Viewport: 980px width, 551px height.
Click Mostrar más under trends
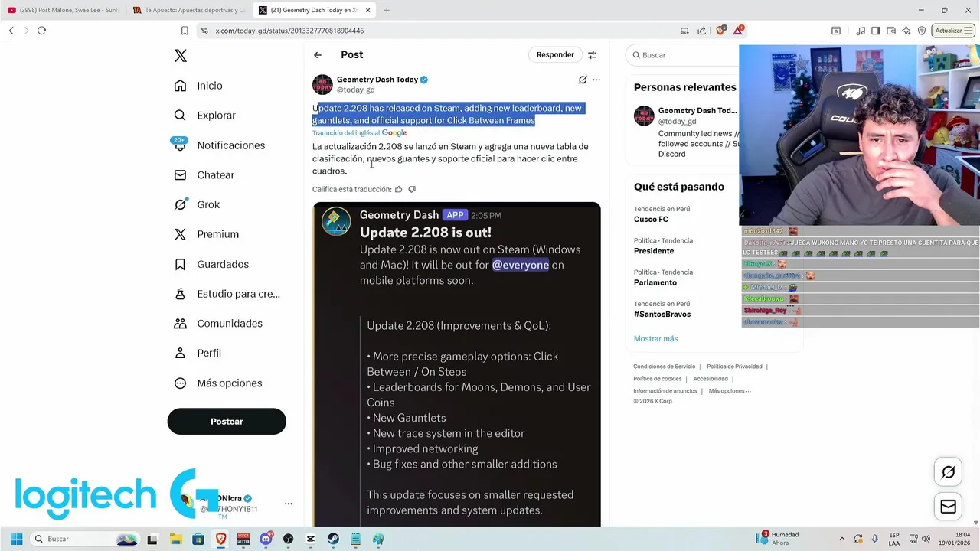(655, 339)
